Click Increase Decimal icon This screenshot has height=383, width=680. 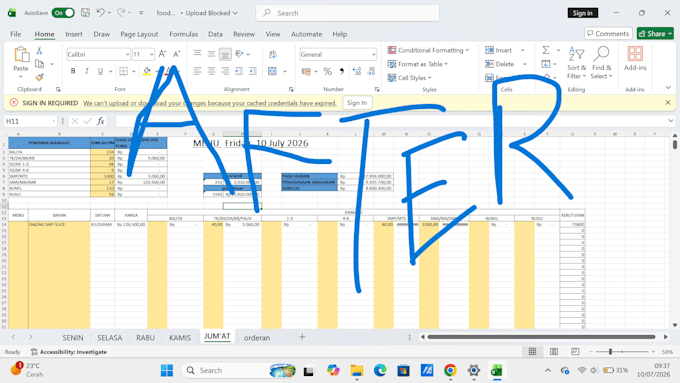point(356,71)
